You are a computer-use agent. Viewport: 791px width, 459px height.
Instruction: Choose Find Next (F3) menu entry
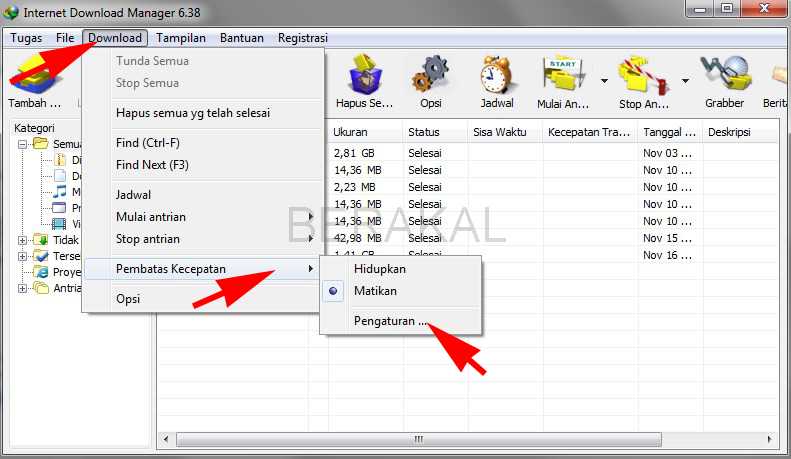(152, 165)
